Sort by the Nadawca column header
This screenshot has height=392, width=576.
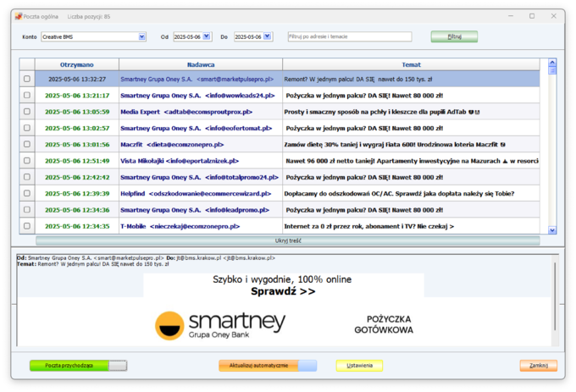(x=201, y=64)
